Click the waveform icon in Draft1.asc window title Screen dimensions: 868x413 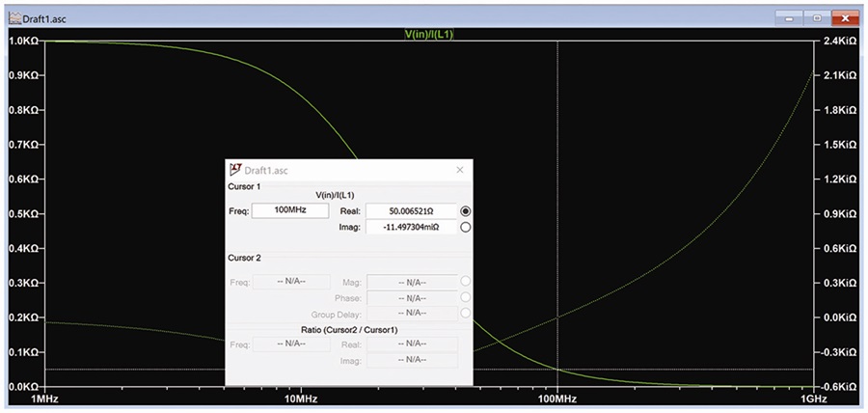[14, 18]
